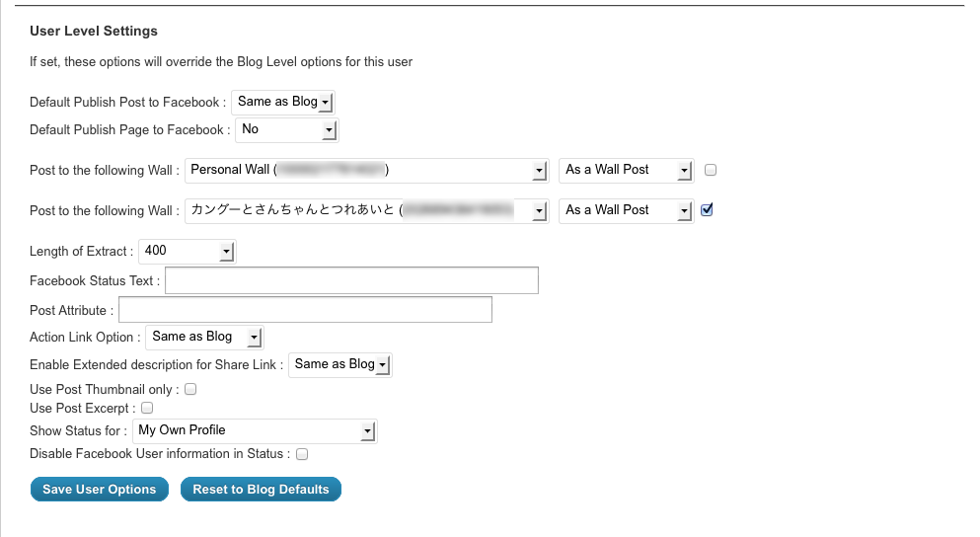Click the Reset to Blog Defaults button

pyautogui.click(x=261, y=490)
